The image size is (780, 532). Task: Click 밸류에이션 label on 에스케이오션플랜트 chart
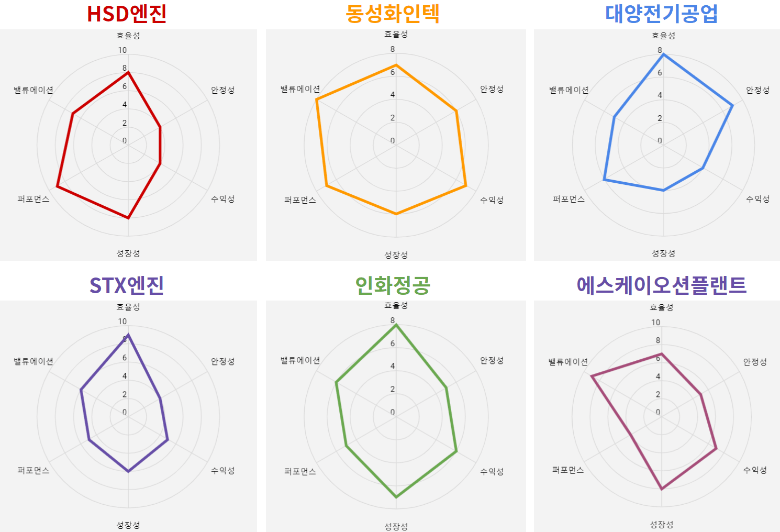(x=568, y=362)
